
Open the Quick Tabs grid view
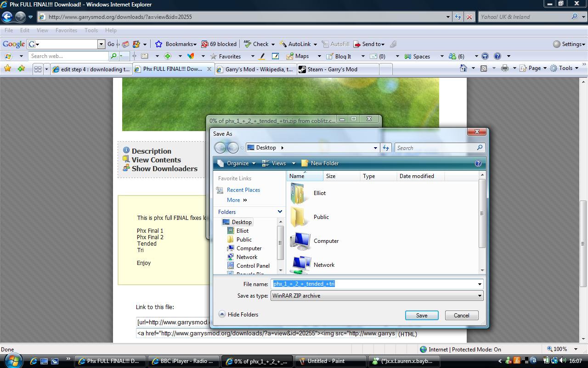38,69
